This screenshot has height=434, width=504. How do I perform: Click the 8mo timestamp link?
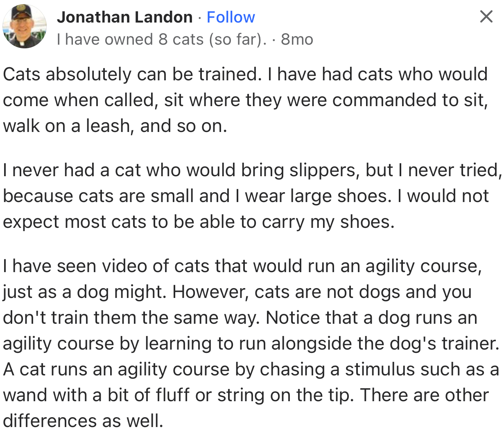tap(297, 39)
